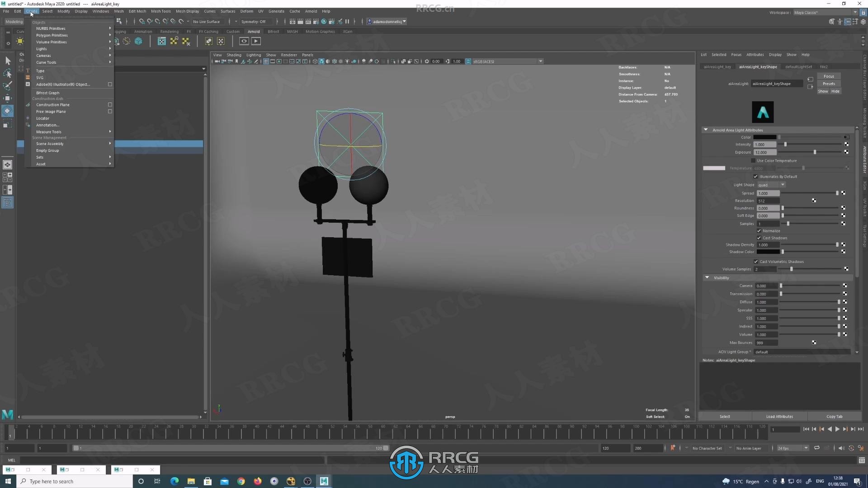Open the Lights submenu
Viewport: 868px width, 488px height.
point(72,49)
